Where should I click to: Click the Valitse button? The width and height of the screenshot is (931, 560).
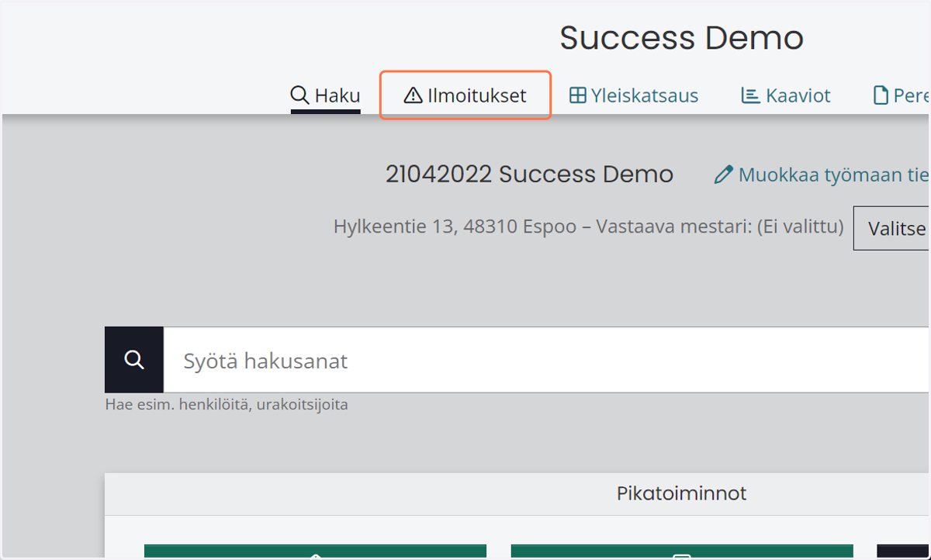click(x=891, y=228)
